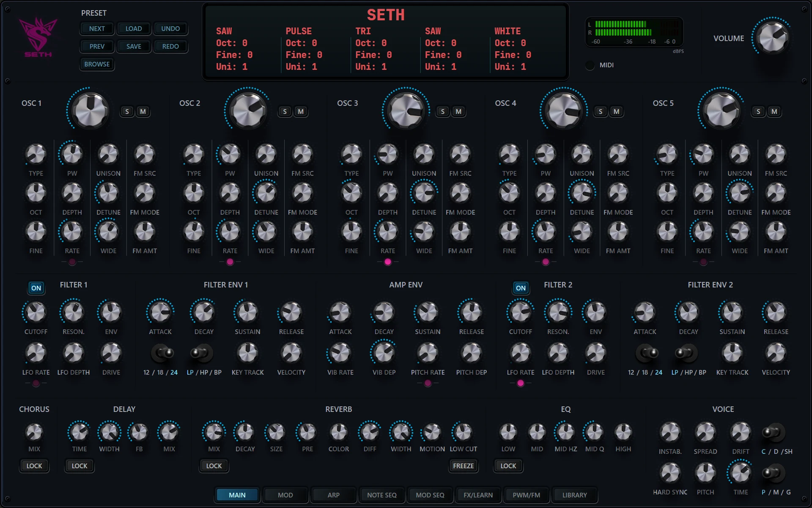
Task: Click the PITCH RATE indicator dot
Action: tap(428, 383)
